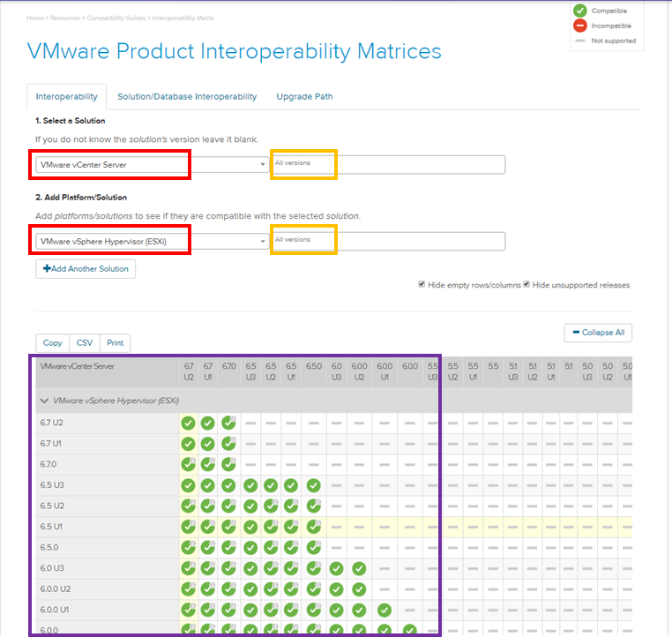Click compatible icon for ESXi 6.7 U2 / vCenter 6.7.0
The height and width of the screenshot is (637, 672).
tap(229, 423)
